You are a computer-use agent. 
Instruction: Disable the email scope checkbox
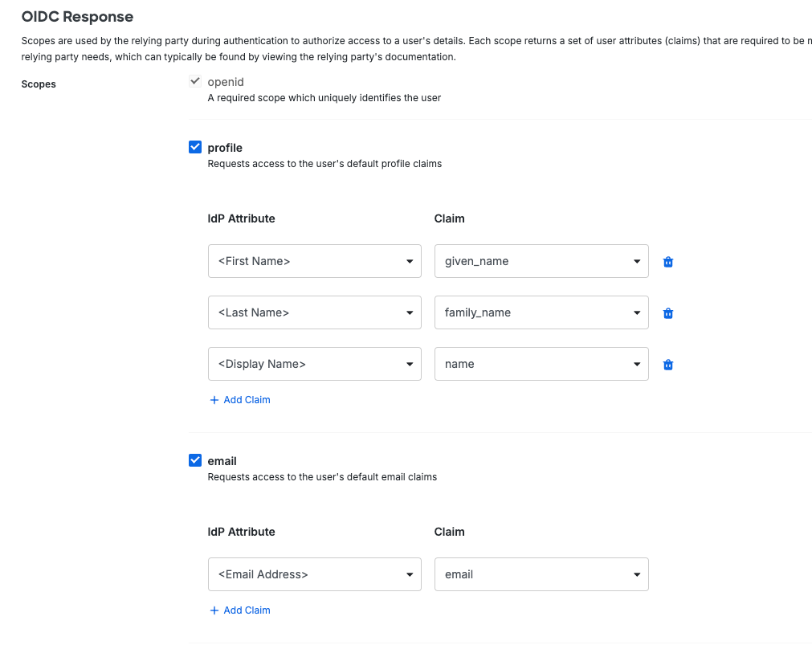click(x=194, y=460)
